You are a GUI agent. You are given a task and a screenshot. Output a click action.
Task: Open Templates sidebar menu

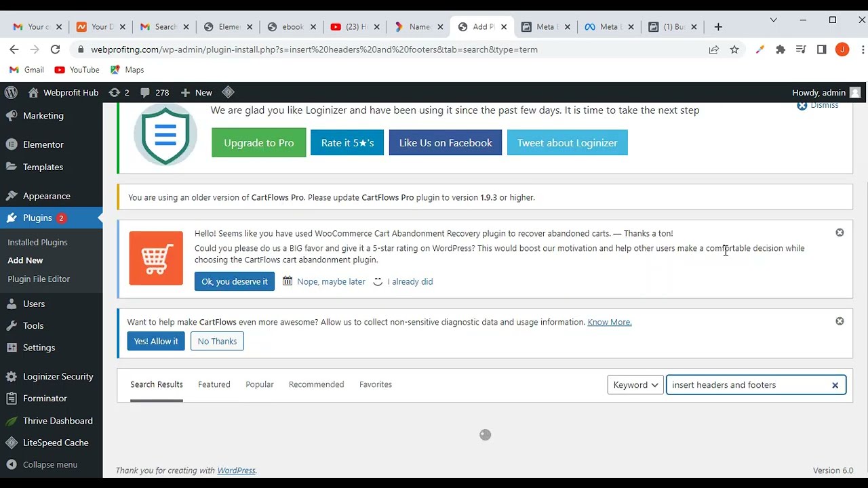tap(43, 167)
